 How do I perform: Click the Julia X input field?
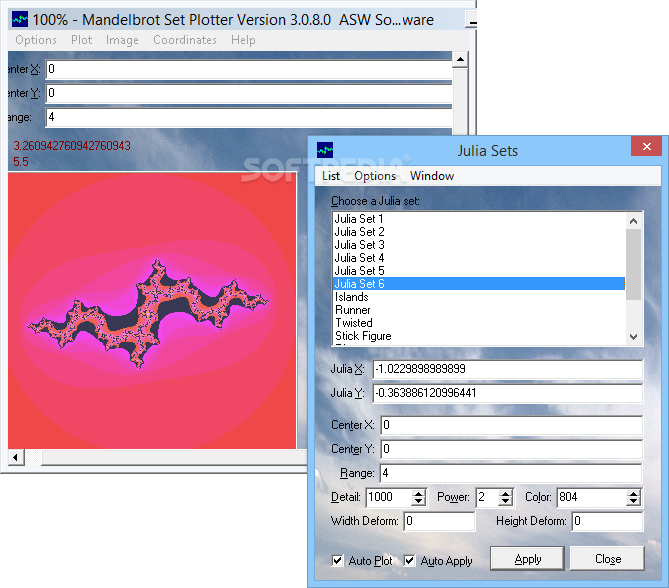pos(508,369)
